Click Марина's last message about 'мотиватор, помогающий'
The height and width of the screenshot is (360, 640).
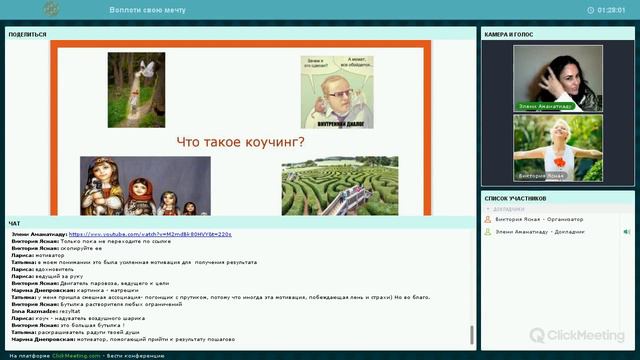[x=156, y=339]
